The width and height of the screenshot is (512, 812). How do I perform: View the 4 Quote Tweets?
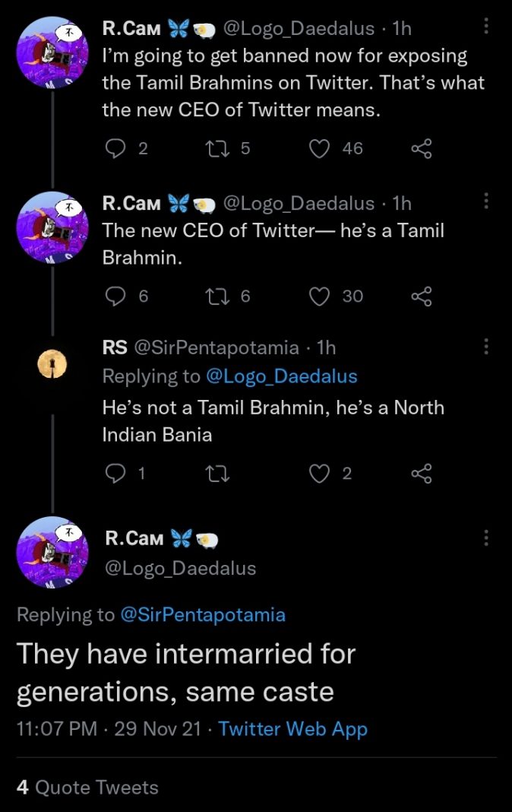pos(87,787)
